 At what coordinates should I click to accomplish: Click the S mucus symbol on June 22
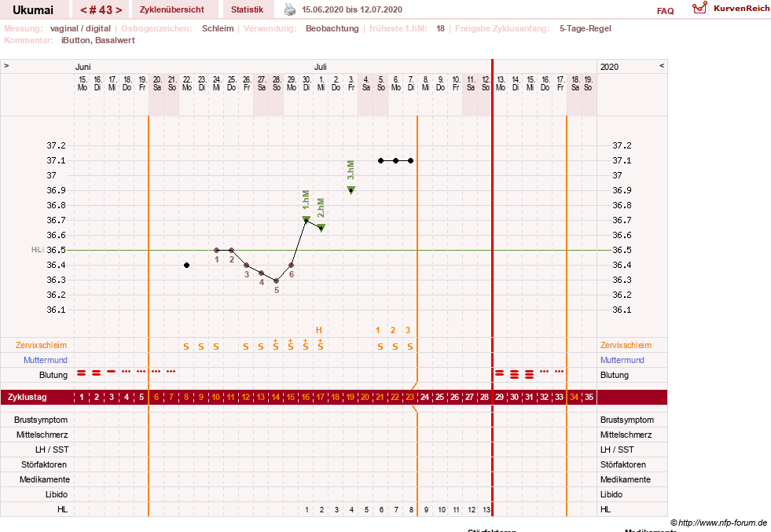click(x=186, y=347)
